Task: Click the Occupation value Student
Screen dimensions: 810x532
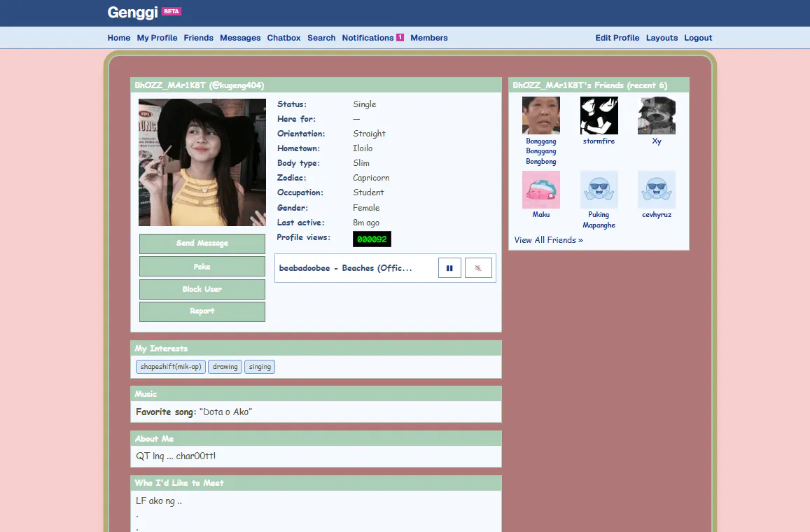Action: coord(368,192)
